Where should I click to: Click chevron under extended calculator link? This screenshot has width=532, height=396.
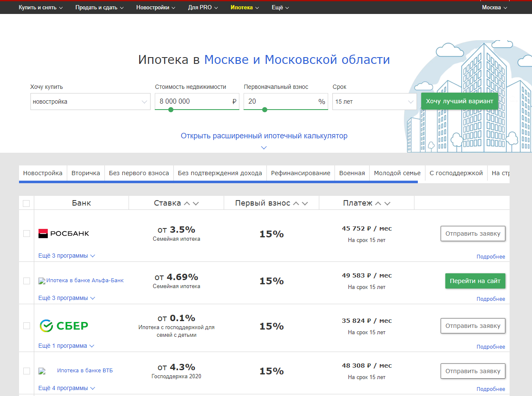[x=264, y=148]
